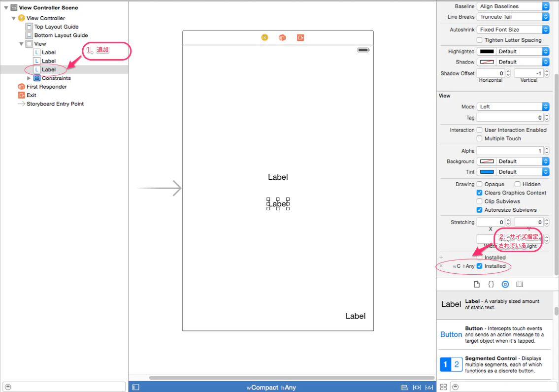The width and height of the screenshot is (559, 392).
Task: Click the Alpha value field
Action: 510,151
